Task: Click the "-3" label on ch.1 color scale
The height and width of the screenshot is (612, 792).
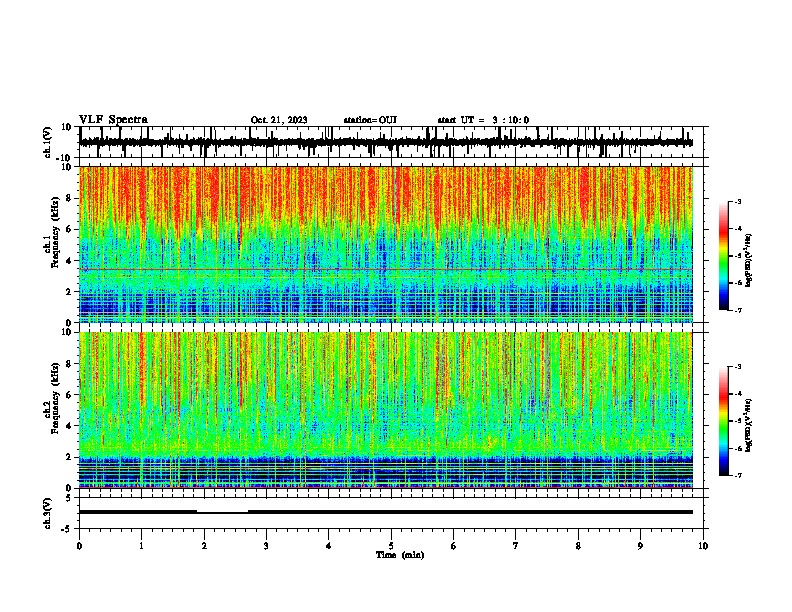Action: click(737, 201)
